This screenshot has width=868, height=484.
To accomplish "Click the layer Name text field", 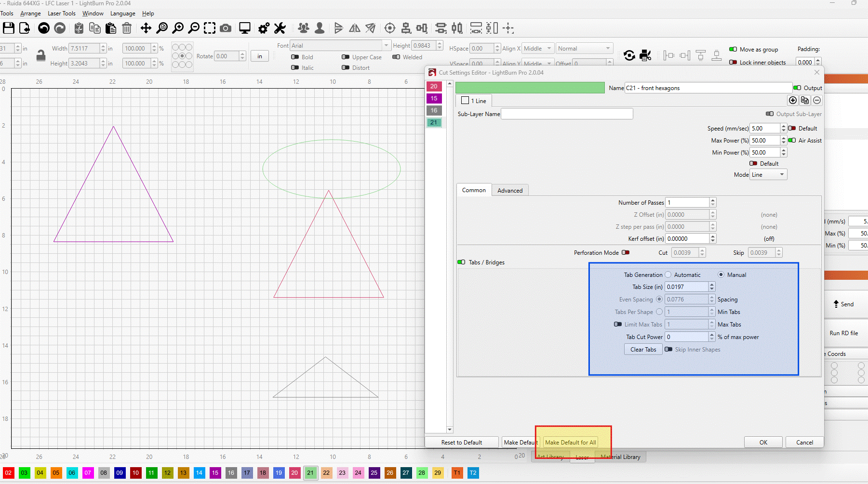I will pos(708,88).
